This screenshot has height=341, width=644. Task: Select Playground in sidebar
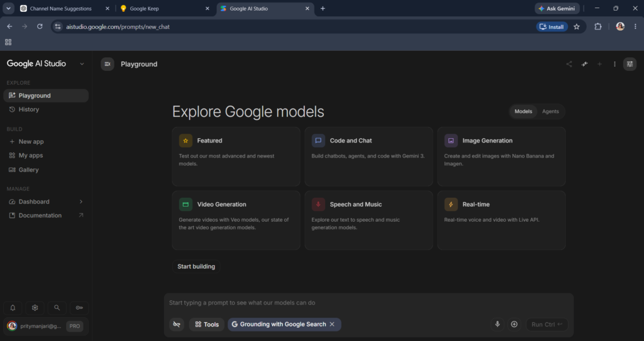pyautogui.click(x=46, y=95)
